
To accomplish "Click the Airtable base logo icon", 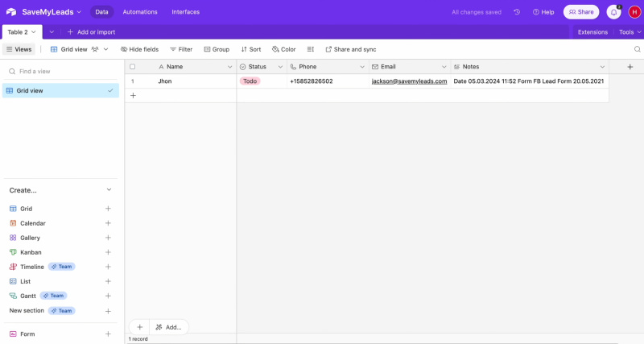I will coord(11,12).
